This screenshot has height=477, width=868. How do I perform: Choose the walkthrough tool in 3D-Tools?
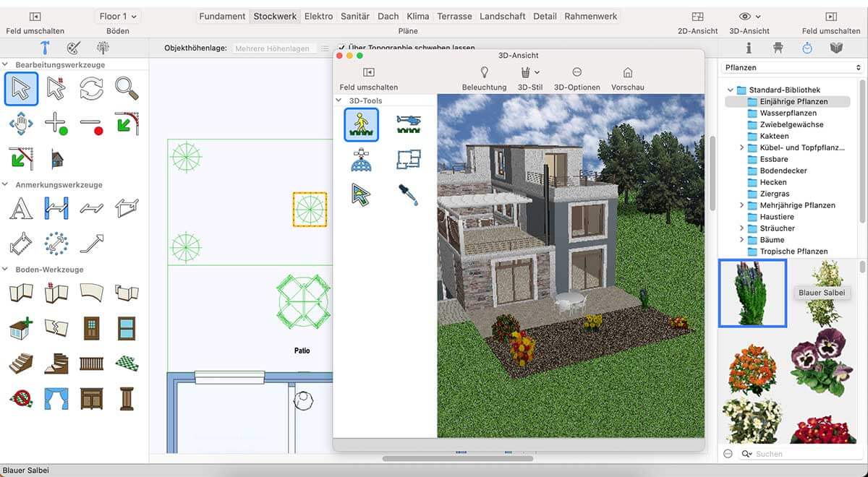point(361,125)
